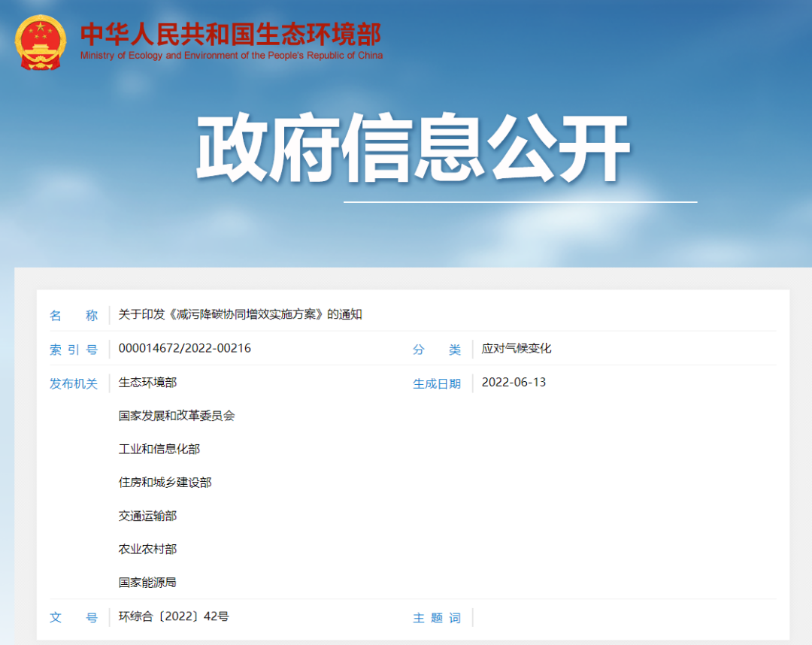Click the 应对气候变化 category value
Screen dimensions: 812x645
point(517,348)
